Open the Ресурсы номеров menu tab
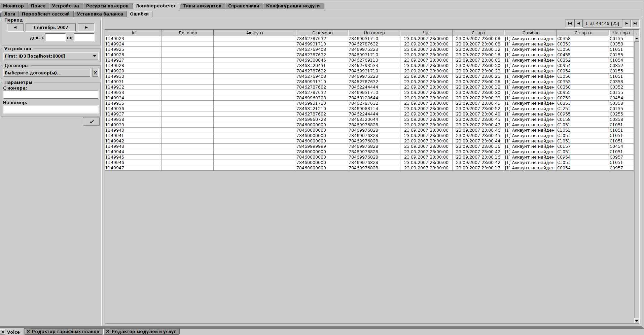 [107, 5]
